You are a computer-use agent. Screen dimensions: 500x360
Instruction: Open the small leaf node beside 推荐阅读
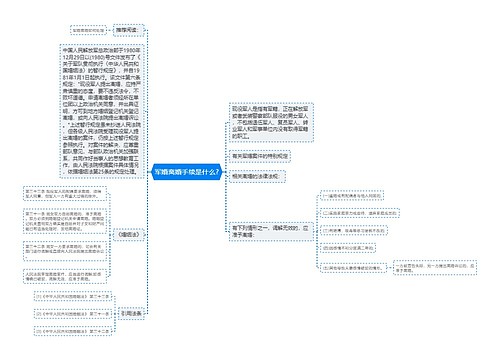click(x=88, y=30)
